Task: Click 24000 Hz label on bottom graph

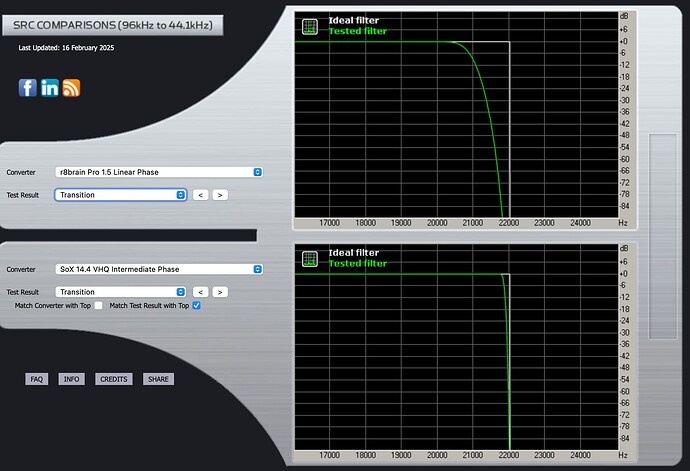Action: 580,455
